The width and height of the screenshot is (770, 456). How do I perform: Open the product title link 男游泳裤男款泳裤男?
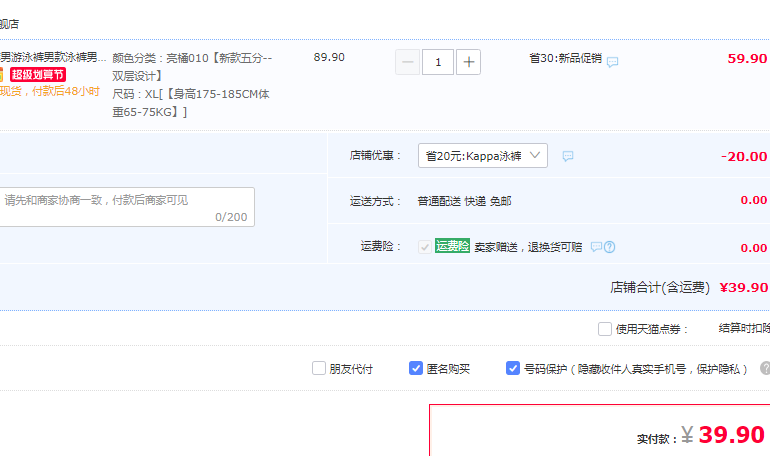[x=53, y=57]
